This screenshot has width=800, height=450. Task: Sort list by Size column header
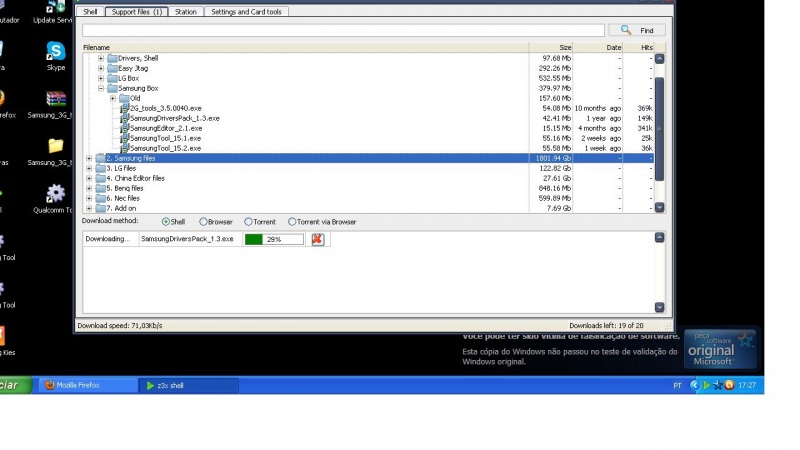point(551,47)
